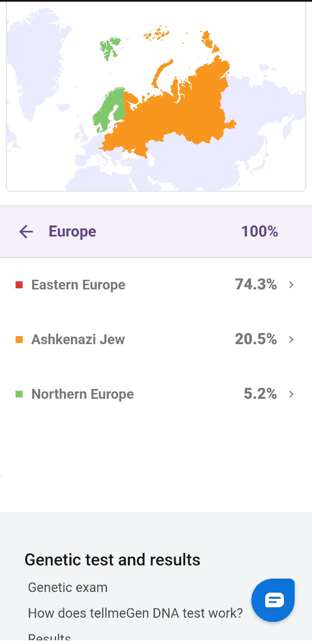The height and width of the screenshot is (644, 312).
Task: Click the green square beside Northern Europe
Action: tap(19, 394)
